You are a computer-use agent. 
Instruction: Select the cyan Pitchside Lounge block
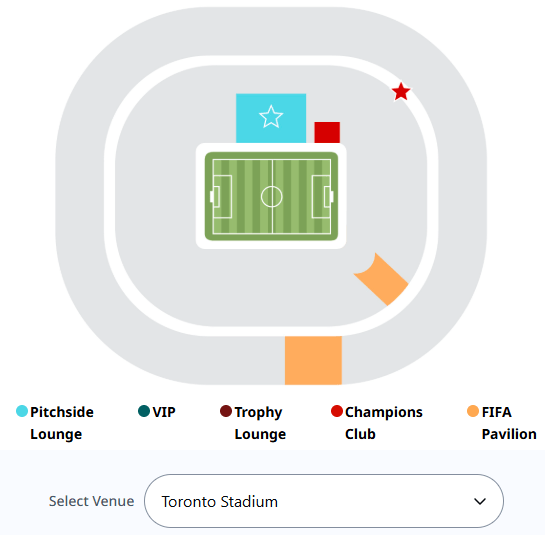[x=271, y=118]
